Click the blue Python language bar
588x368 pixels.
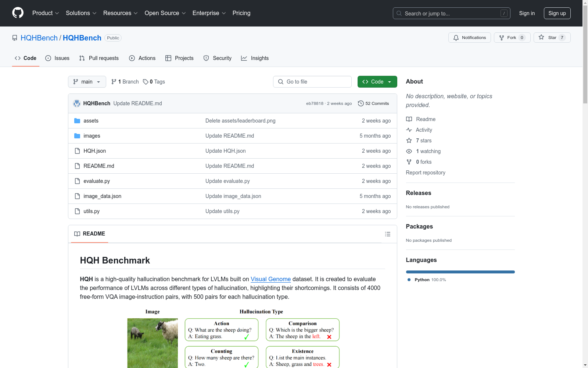click(x=460, y=272)
